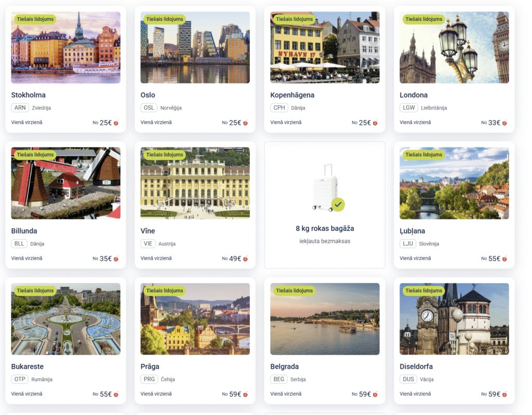
Task: Open the Kopenhāgena Nyhavn photo
Action: coord(325,47)
